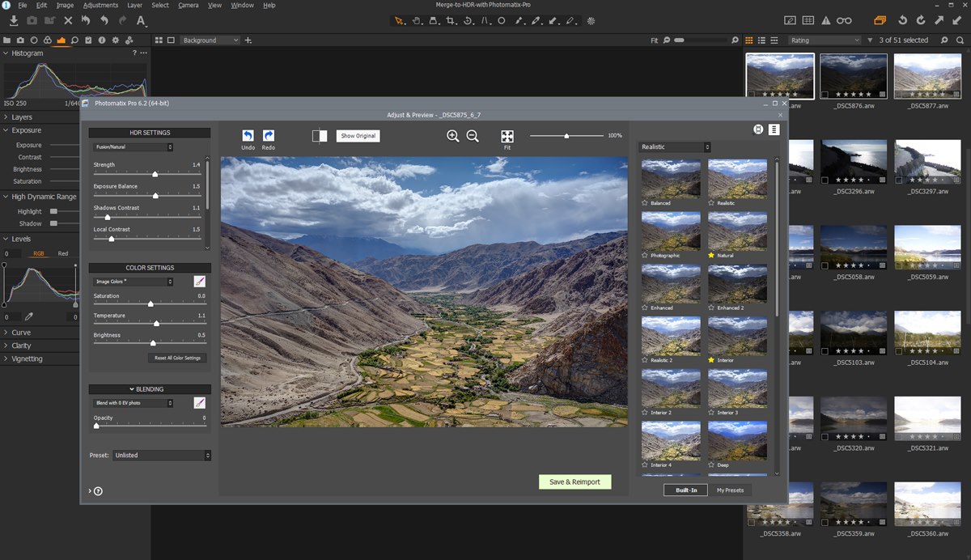Image resolution: width=971 pixels, height=560 pixels.
Task: Click the Save & Reimport button
Action: [575, 482]
